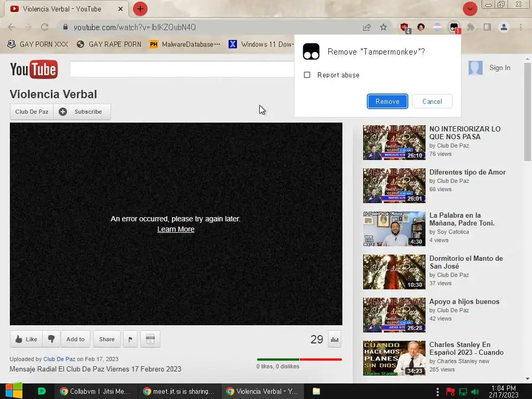Image resolution: width=532 pixels, height=399 pixels.
Task: Bookmark this page with the star icon
Action: point(383,27)
